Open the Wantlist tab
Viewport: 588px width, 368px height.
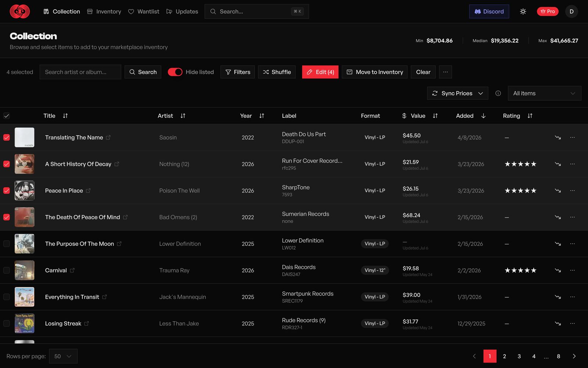(x=144, y=11)
